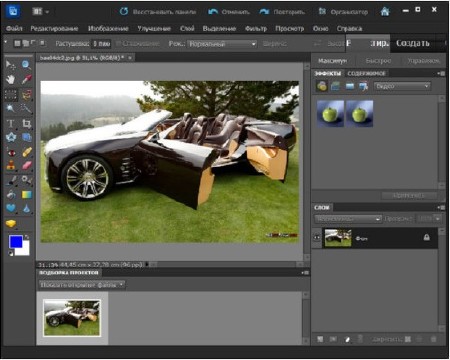Open the effects category dropdown
The width and height of the screenshot is (450, 360).
tap(402, 86)
